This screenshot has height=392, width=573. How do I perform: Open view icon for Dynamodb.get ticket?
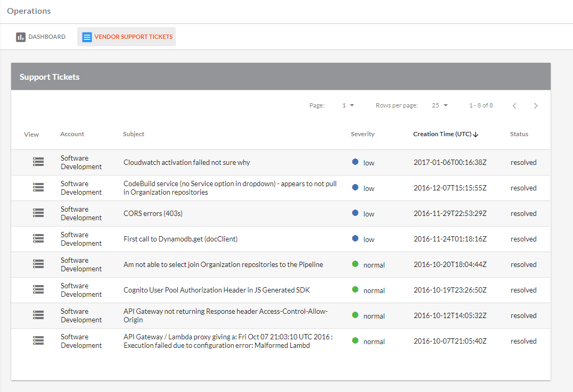click(x=38, y=238)
